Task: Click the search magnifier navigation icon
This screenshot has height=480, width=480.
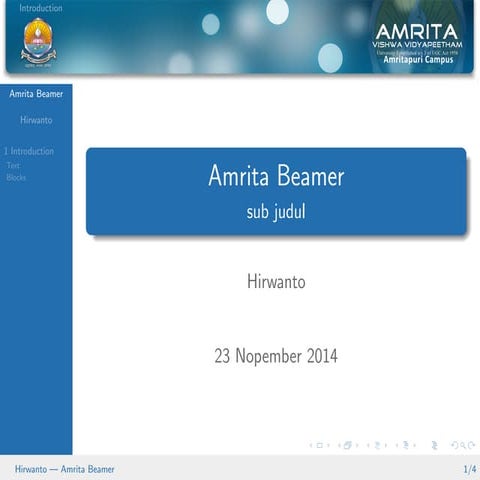Action: tap(463, 446)
